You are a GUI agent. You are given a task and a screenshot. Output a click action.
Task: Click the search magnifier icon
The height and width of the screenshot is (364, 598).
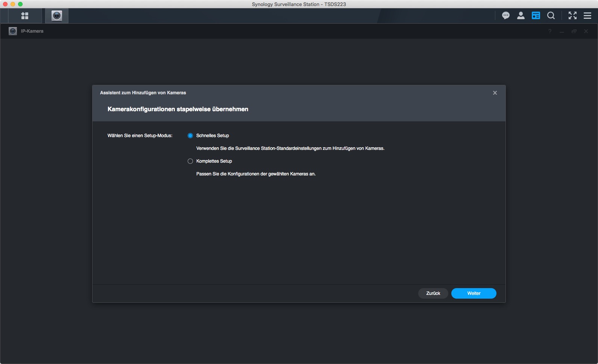point(551,16)
